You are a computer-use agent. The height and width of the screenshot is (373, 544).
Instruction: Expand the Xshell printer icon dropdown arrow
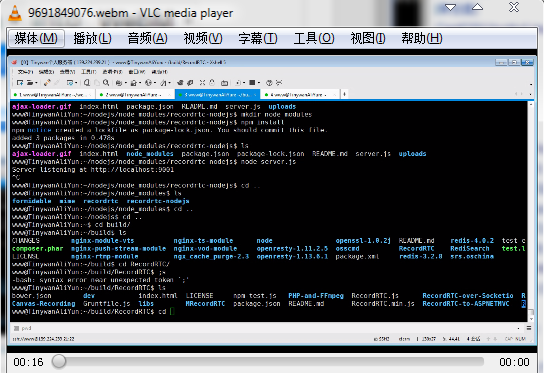click(x=126, y=83)
